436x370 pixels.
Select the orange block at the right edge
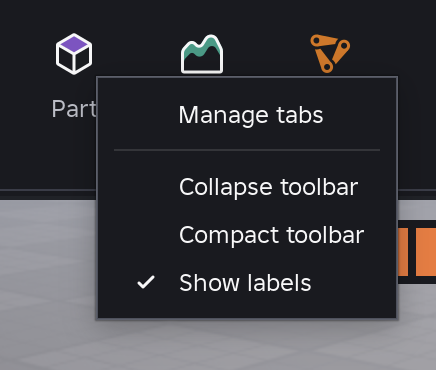click(x=426, y=252)
